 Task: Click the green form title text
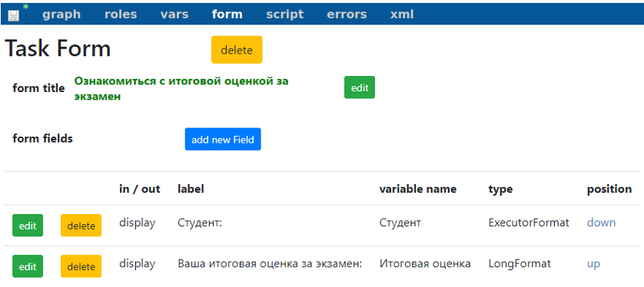click(181, 89)
